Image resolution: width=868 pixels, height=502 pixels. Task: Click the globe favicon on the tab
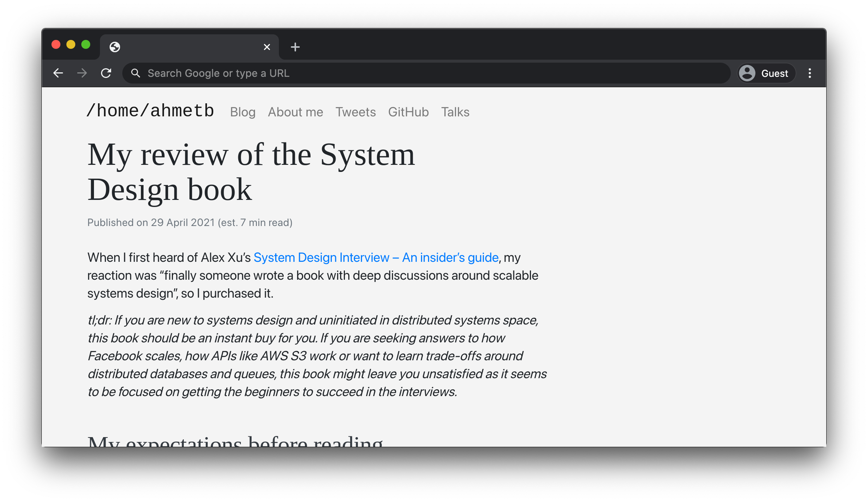point(115,47)
